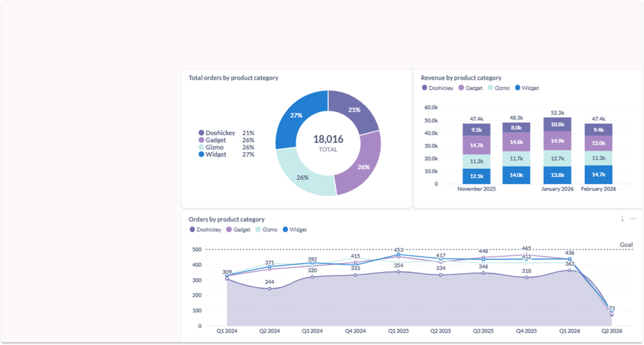
Task: Click the 13.8k Widget segment of January 2026
Action: 557,175
